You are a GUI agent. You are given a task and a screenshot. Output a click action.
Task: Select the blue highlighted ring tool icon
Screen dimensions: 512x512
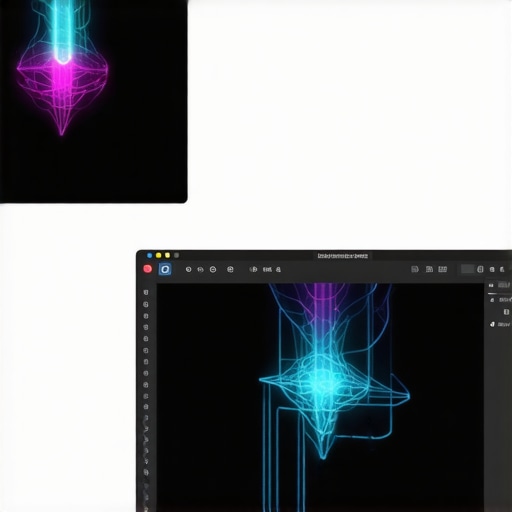(x=165, y=269)
